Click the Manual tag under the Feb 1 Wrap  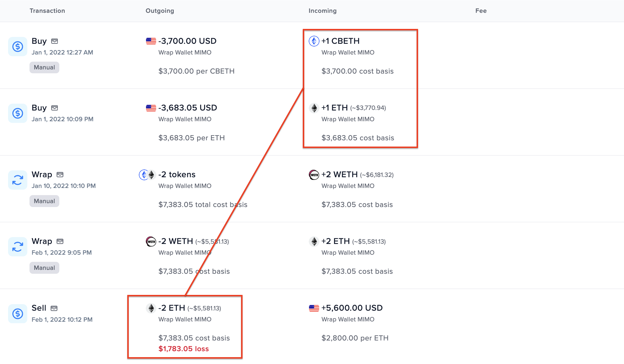tap(44, 268)
